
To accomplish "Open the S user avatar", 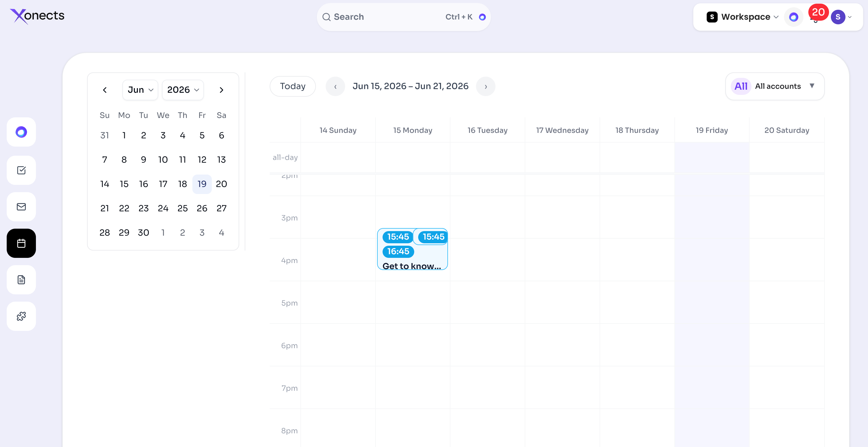I will click(x=838, y=17).
